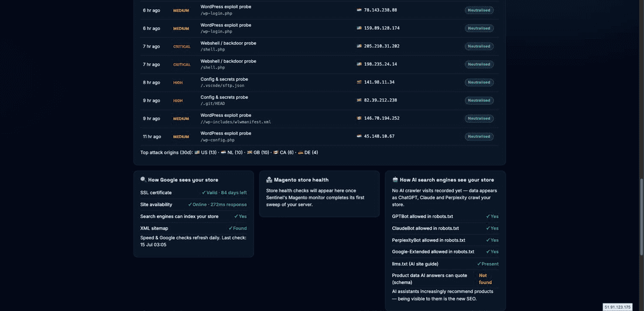Click the DE flag in Top attack origins
The width and height of the screenshot is (644, 311).
(x=301, y=152)
